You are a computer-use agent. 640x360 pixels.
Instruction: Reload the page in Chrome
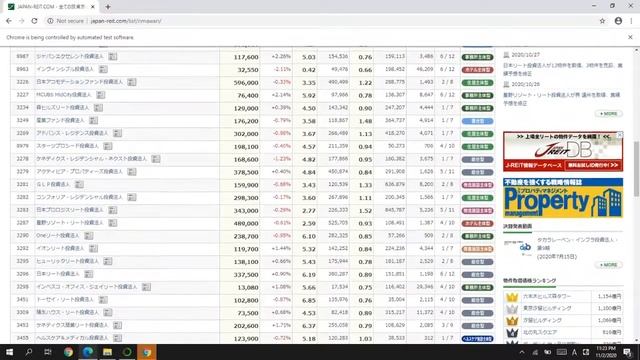click(x=34, y=21)
